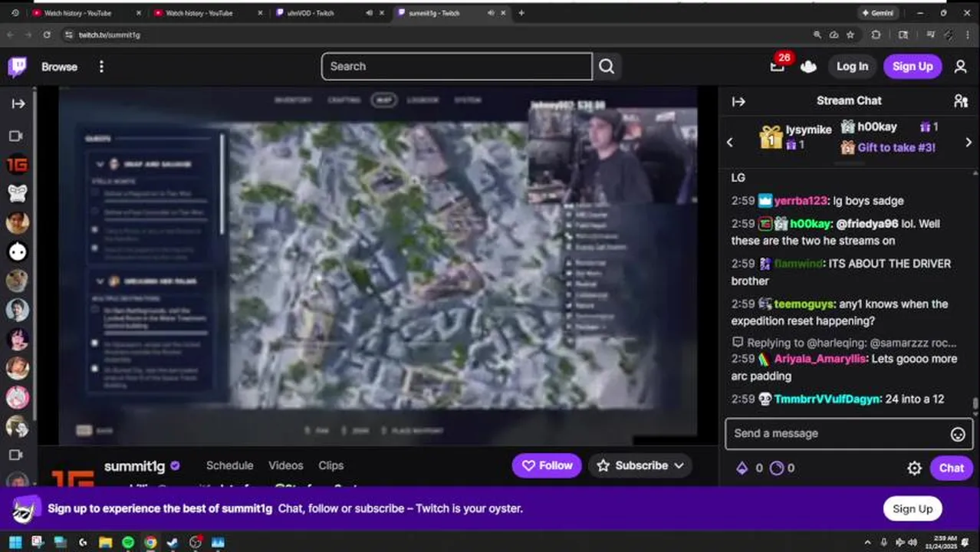
Task: Open the emote picker smiley
Action: pyautogui.click(x=958, y=435)
